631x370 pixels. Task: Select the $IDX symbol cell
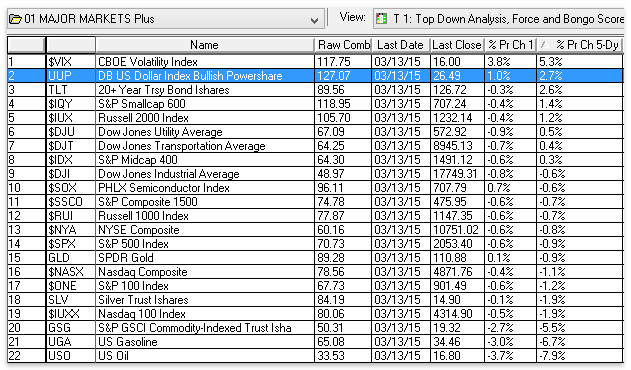[x=71, y=160]
